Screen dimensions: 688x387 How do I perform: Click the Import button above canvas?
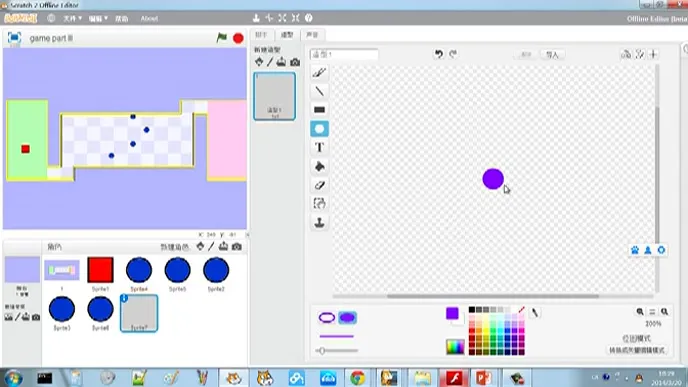tap(552, 55)
